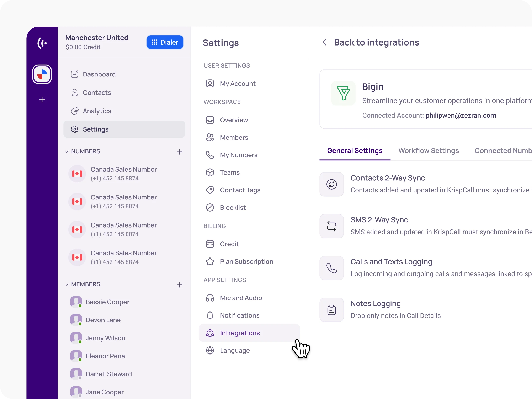Switch to Connected Numbers tab

pos(503,150)
